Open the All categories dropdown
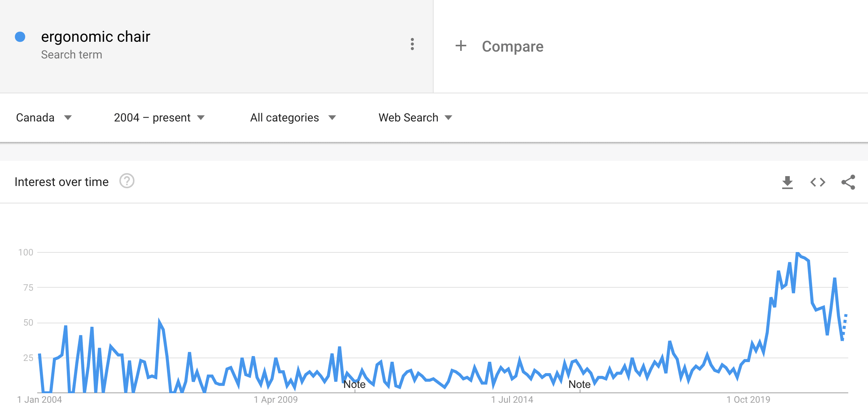Image resolution: width=868 pixels, height=416 pixels. (x=293, y=118)
